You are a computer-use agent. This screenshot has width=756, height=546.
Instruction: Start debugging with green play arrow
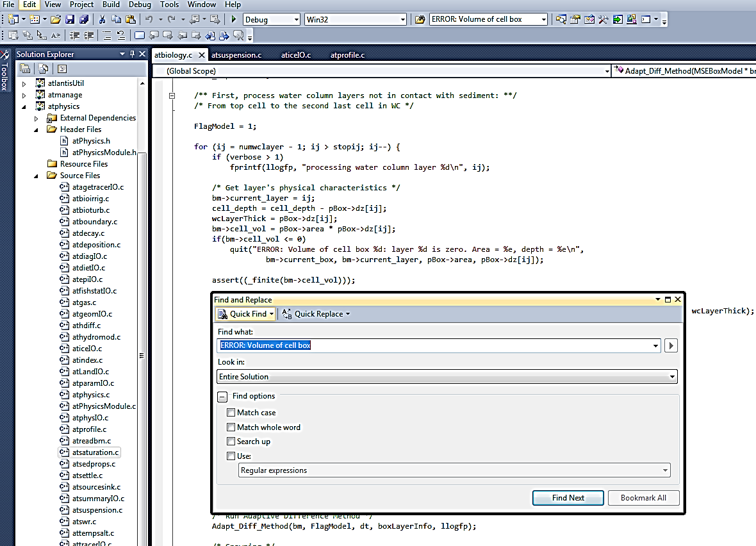point(234,19)
